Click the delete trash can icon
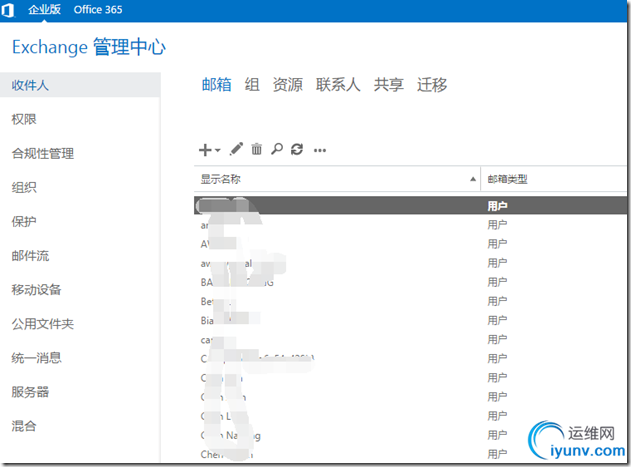The image size is (631, 467). 256,149
